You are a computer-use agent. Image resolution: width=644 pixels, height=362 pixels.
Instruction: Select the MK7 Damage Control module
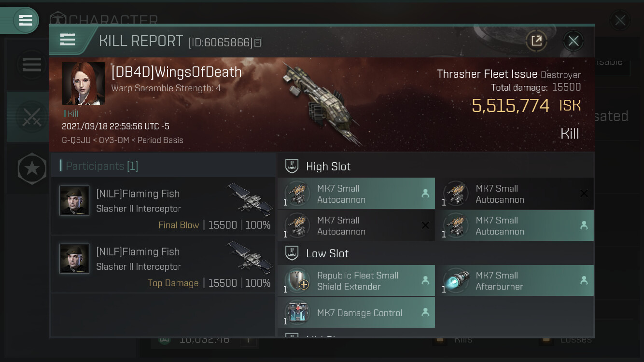click(x=356, y=313)
